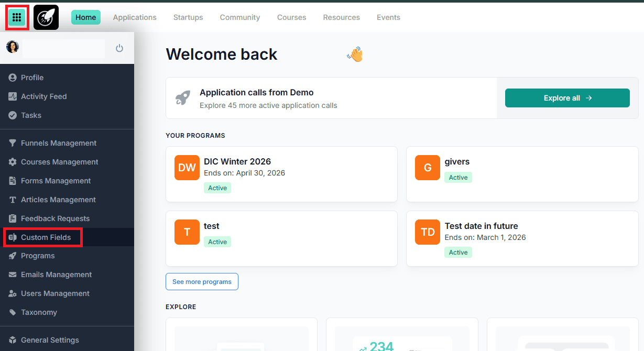644x351 pixels.
Task: Toggle the apps grid menu icon
Action: coord(17,17)
